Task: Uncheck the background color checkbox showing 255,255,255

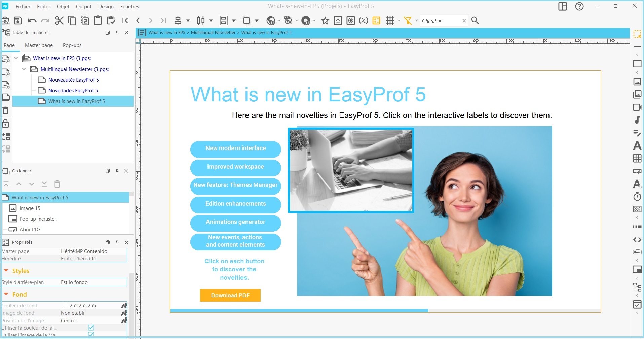Action: pos(65,305)
